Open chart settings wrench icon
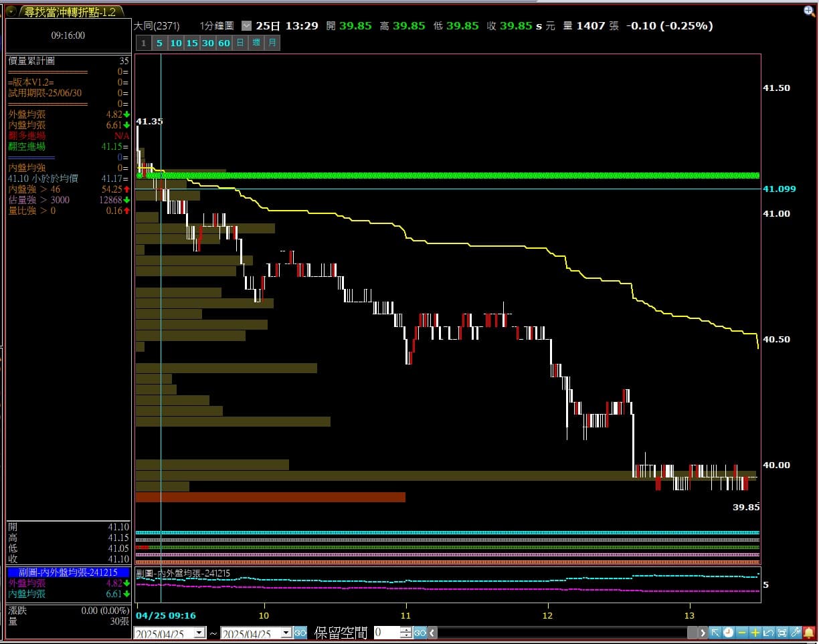819x644 pixels. 796,633
